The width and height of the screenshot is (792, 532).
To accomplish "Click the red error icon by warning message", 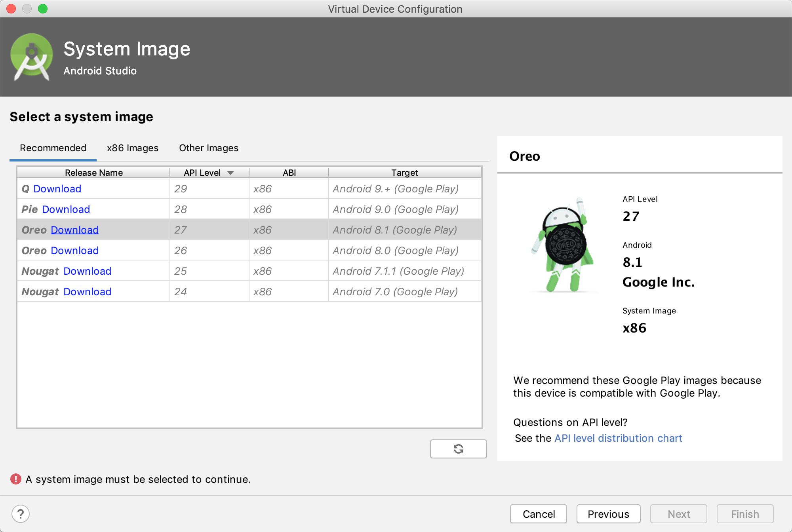I will click(16, 479).
